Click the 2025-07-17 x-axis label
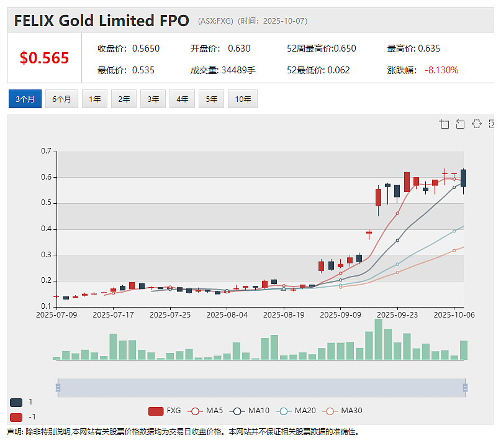 tap(114, 315)
